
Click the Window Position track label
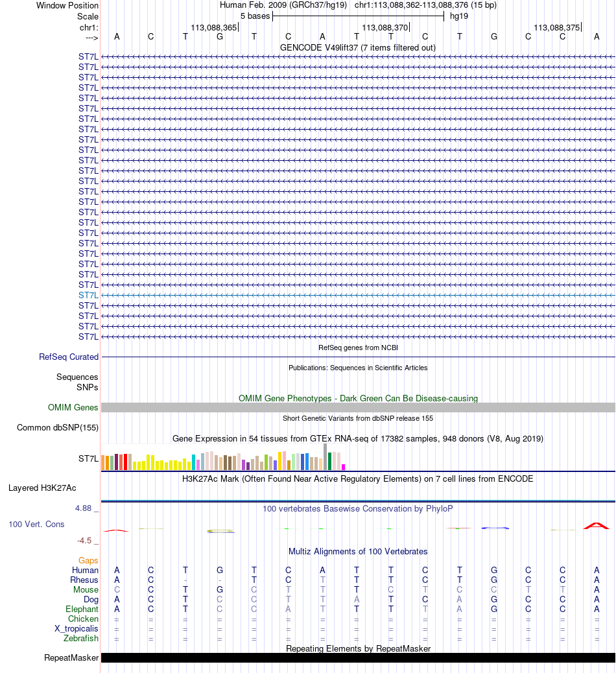pyautogui.click(x=67, y=6)
